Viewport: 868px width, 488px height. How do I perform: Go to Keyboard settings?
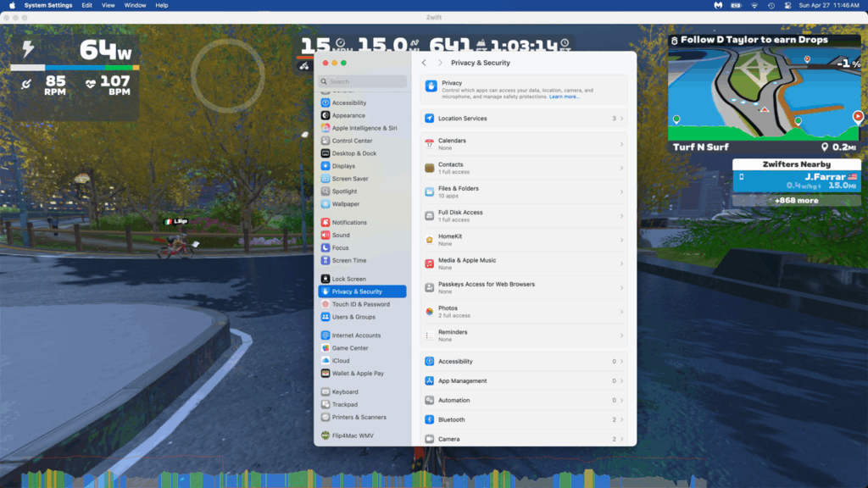(x=363, y=392)
